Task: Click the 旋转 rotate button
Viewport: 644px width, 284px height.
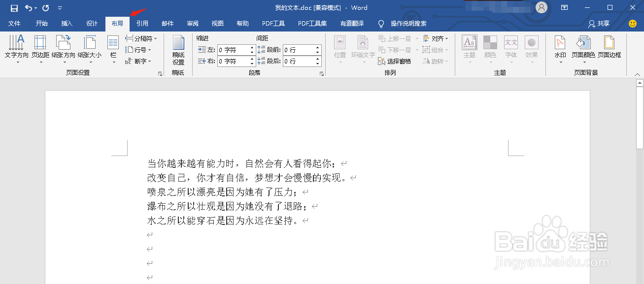Action: pyautogui.click(x=436, y=61)
